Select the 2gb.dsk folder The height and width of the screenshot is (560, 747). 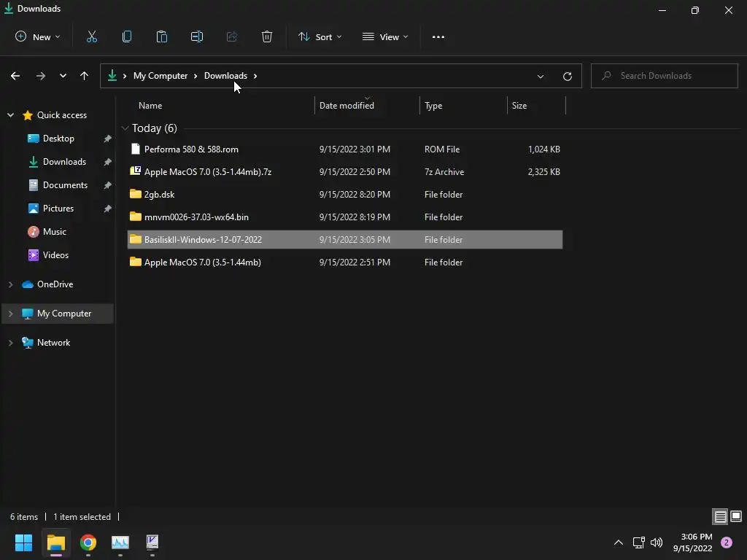pos(345,194)
